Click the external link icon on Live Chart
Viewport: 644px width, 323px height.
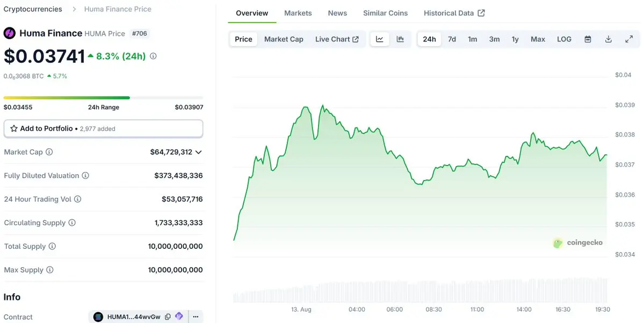tap(356, 39)
